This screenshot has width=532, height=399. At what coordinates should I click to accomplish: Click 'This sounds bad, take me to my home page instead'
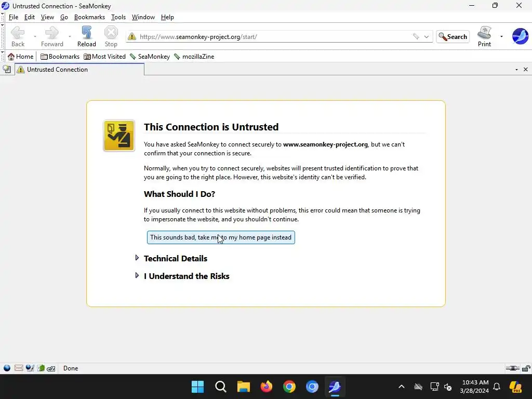pos(221,237)
